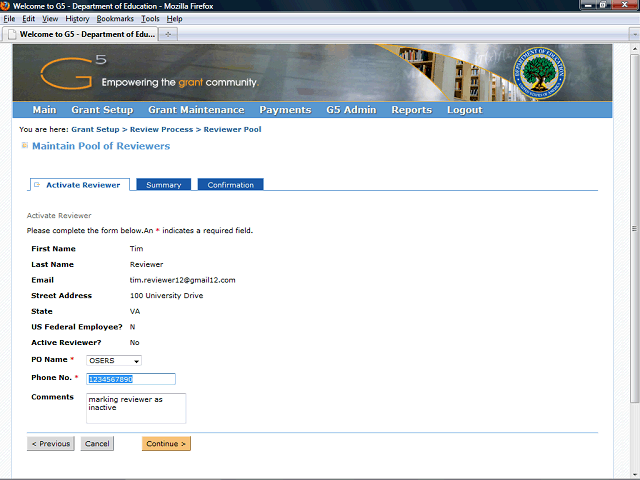Open the tab list dropdown arrow

point(634,34)
